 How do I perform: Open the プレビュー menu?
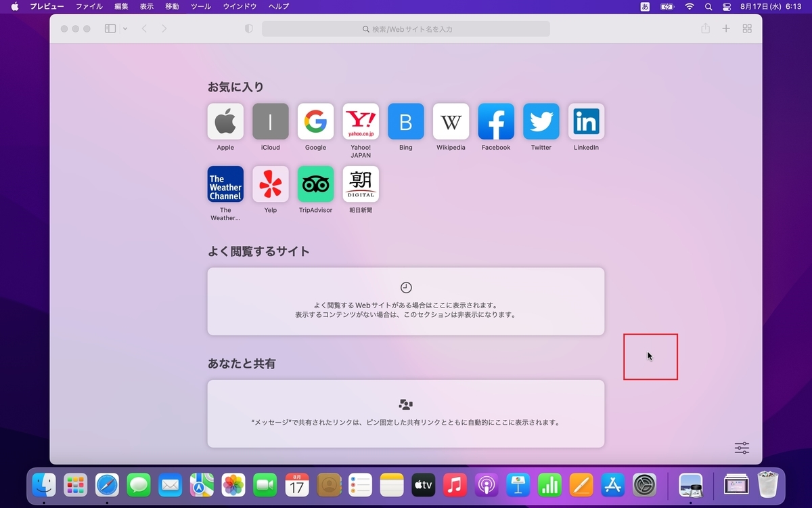[47, 6]
